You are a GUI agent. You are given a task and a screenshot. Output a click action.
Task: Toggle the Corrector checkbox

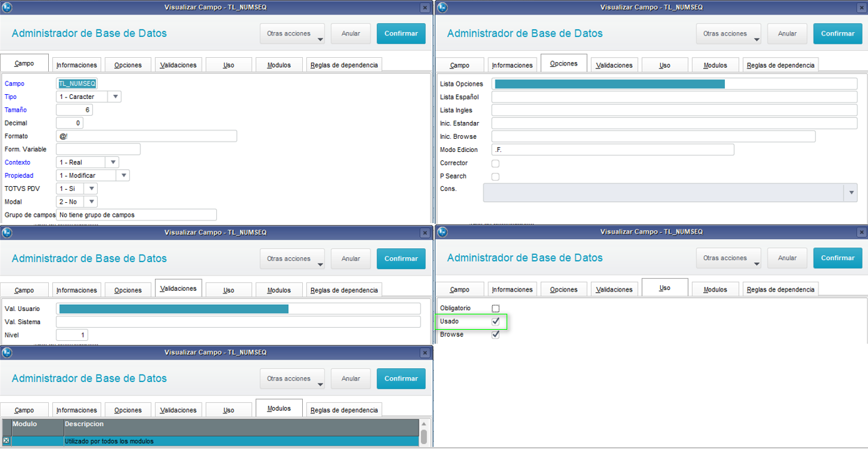pyautogui.click(x=495, y=163)
